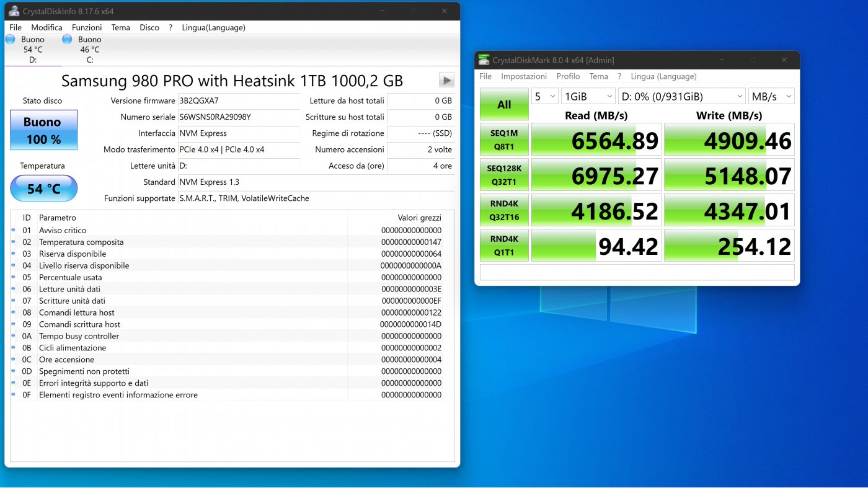Change the MB/s unit dropdown
The height and width of the screenshot is (488, 868).
coord(771,96)
